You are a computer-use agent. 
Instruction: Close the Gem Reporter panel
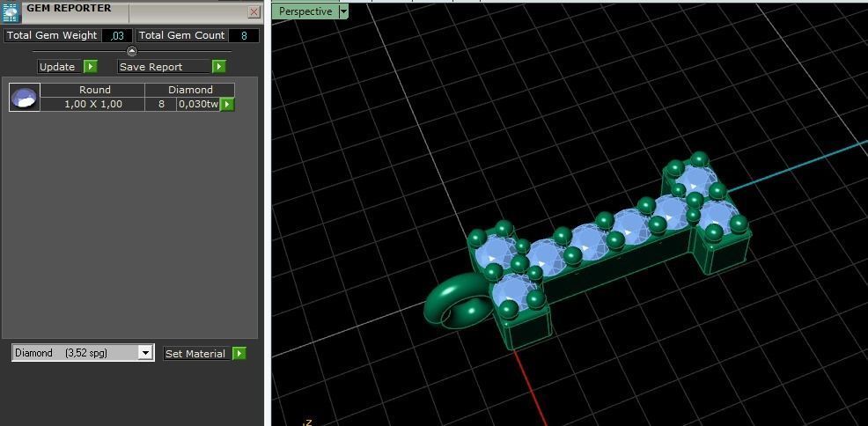point(254,11)
